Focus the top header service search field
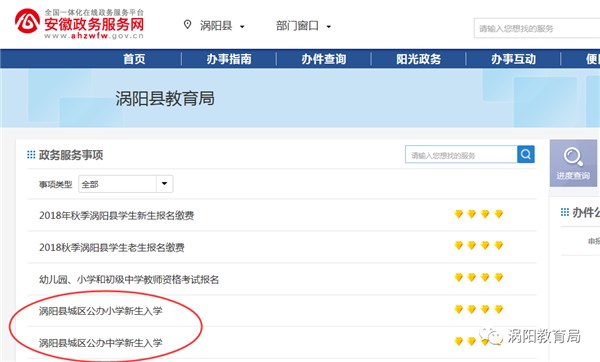The image size is (600, 362). (x=537, y=28)
